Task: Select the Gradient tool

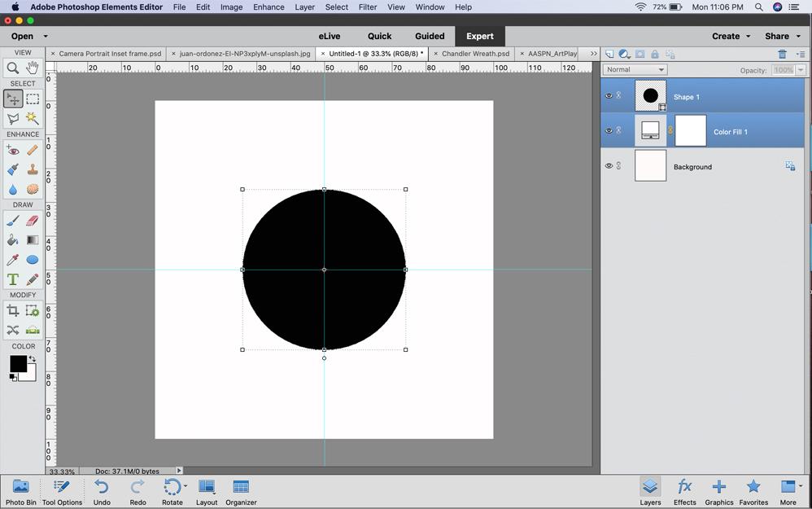Action: tap(33, 240)
